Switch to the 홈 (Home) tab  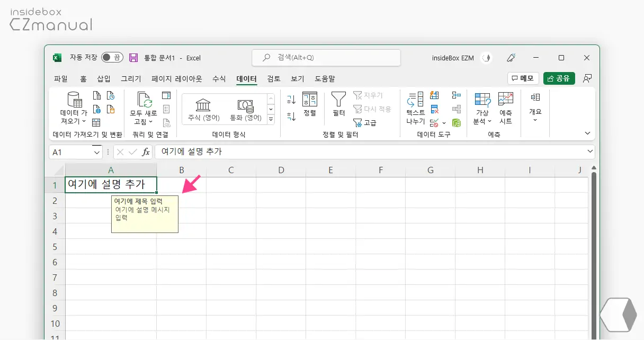83,78
